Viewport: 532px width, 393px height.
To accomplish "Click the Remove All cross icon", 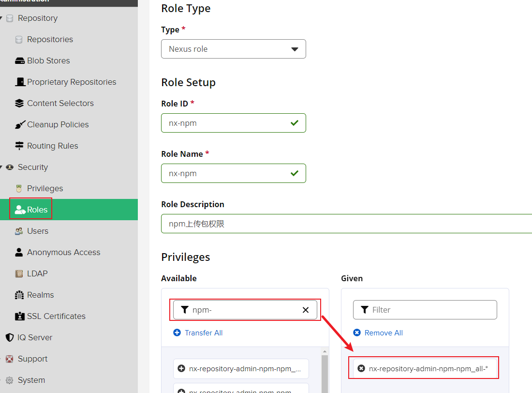I will [357, 333].
